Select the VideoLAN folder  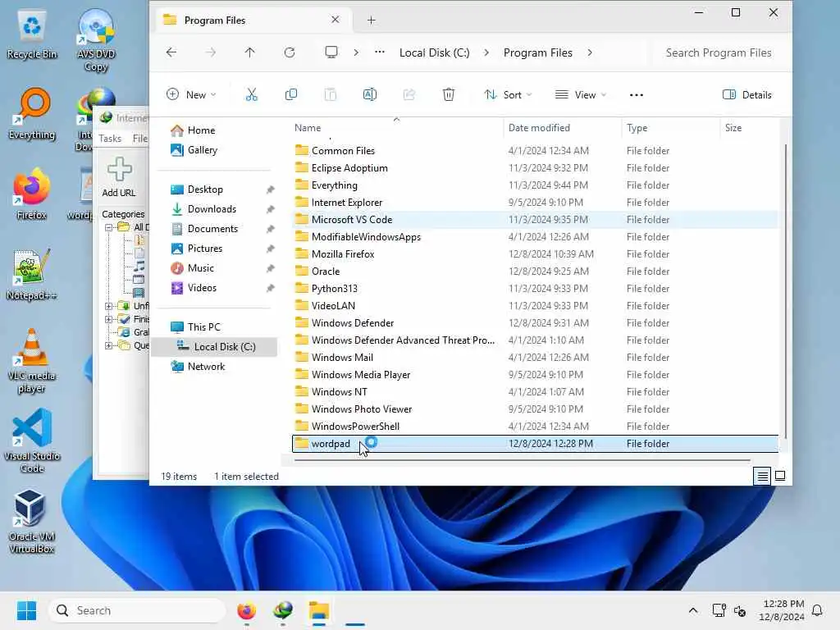[535, 305]
